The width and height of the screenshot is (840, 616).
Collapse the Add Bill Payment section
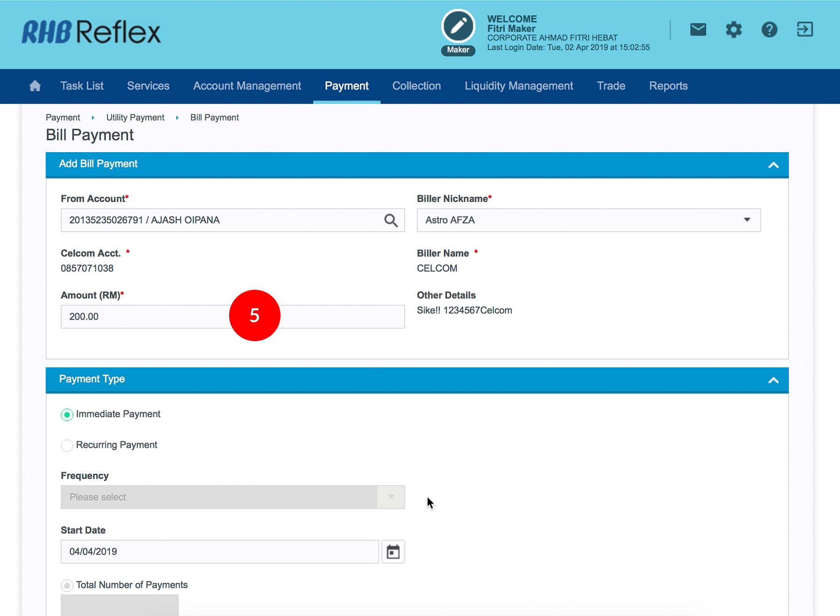[773, 165]
